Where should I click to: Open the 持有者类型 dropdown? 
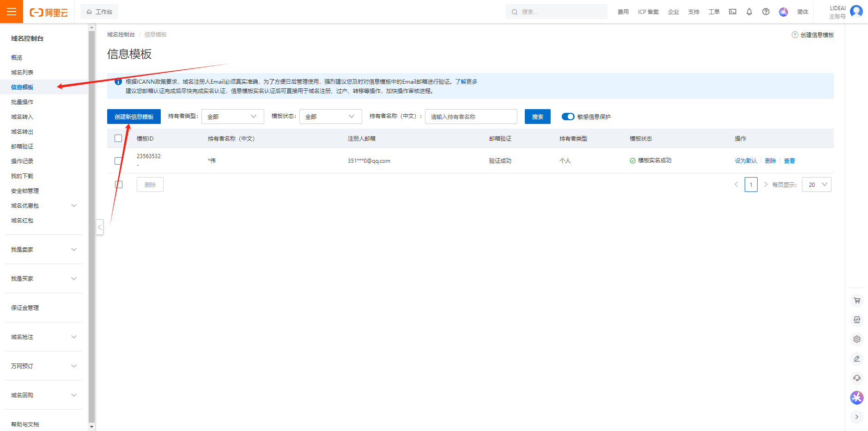click(x=232, y=117)
